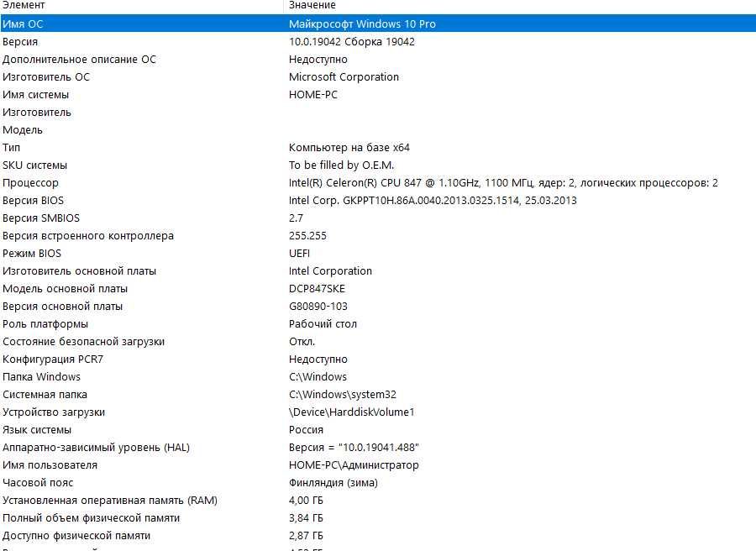Select the Процессор row label
Viewport: 756px width, 551px height.
pos(30,183)
